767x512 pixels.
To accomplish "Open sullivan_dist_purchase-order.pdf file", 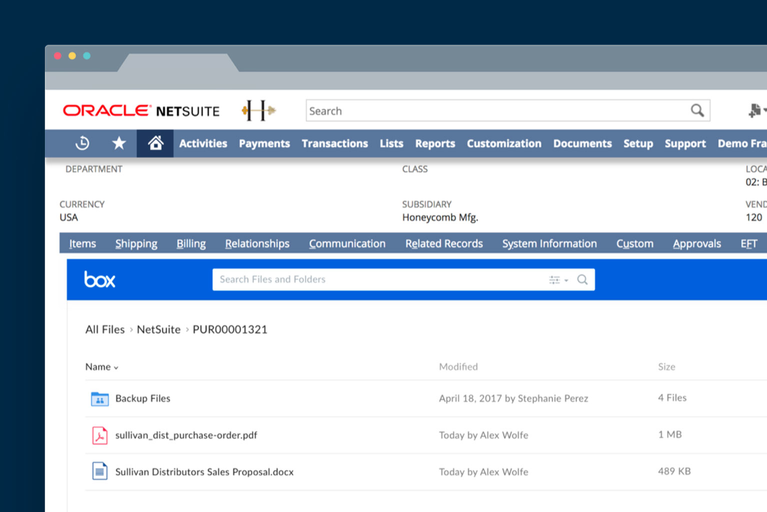I will tap(186, 435).
